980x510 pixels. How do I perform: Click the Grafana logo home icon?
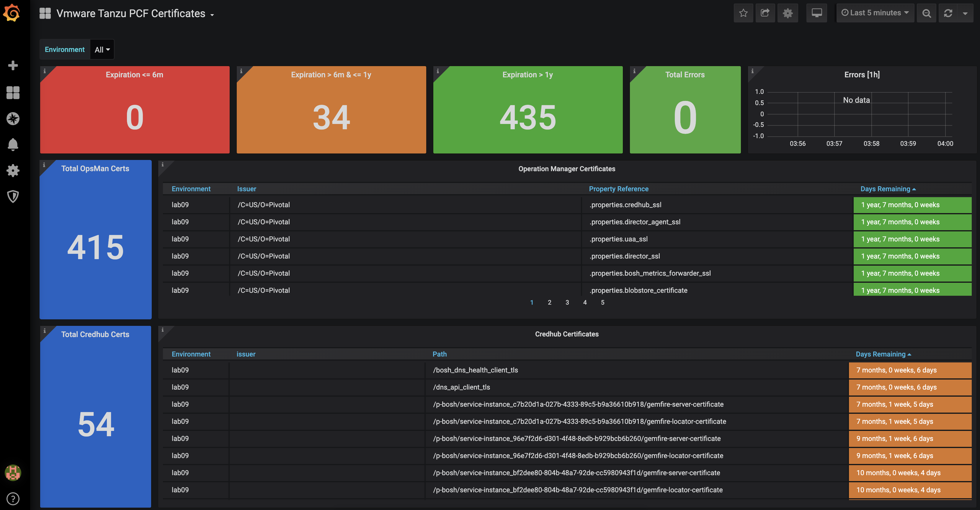(12, 13)
